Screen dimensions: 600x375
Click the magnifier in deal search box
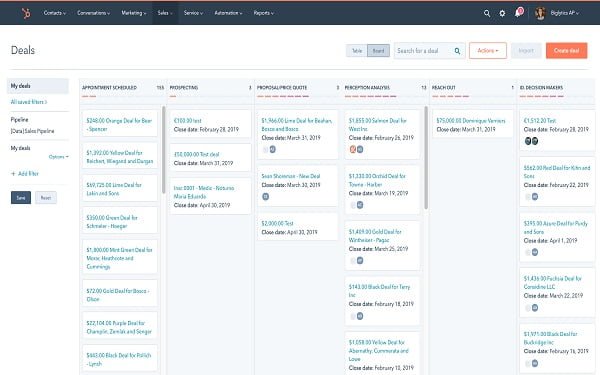click(x=457, y=51)
